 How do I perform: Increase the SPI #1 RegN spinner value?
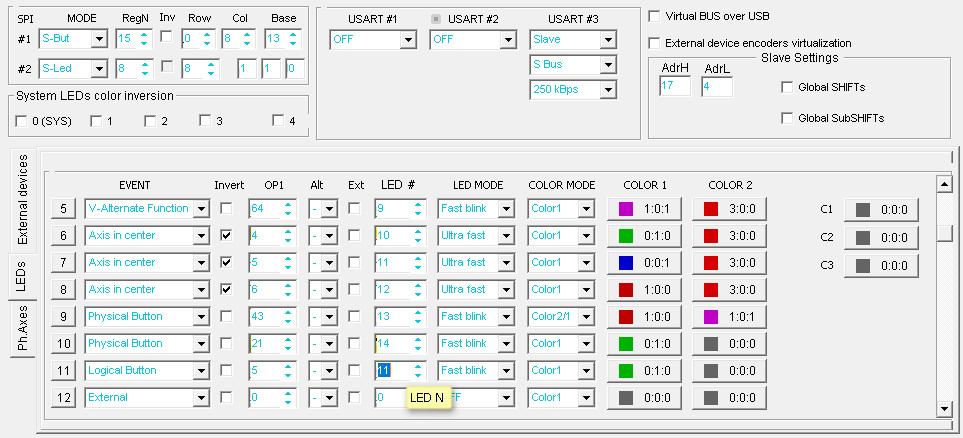(x=145, y=34)
